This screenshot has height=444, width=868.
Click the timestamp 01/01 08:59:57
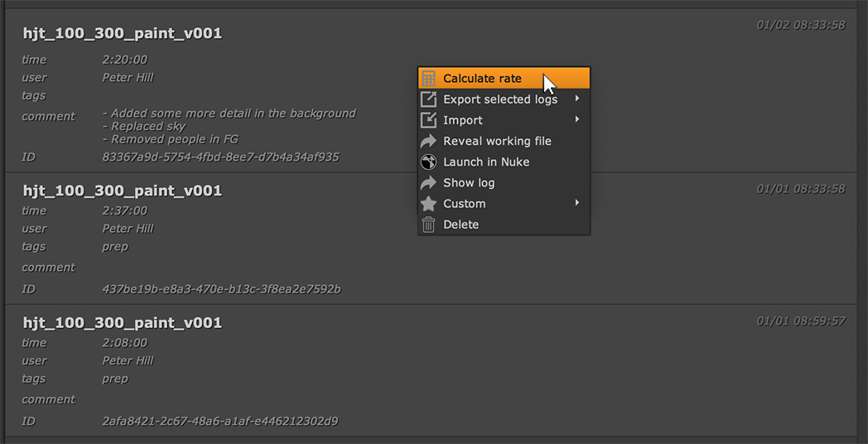(x=800, y=321)
